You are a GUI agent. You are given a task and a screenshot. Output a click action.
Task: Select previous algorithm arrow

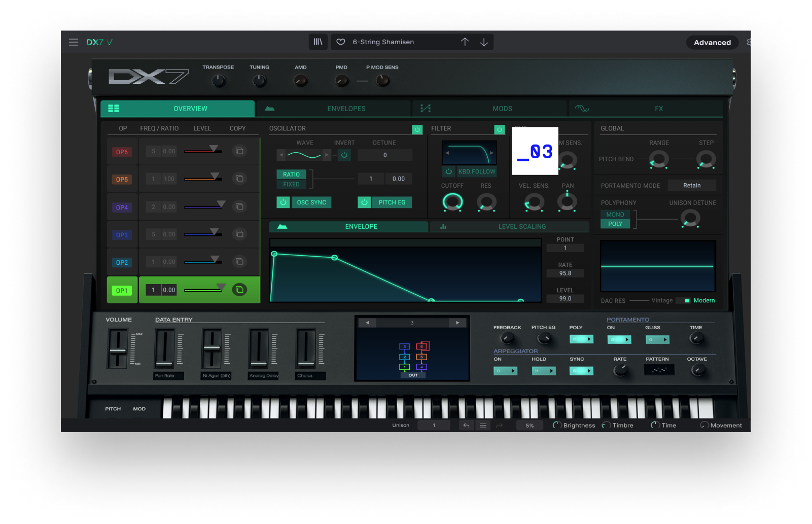[x=367, y=323]
